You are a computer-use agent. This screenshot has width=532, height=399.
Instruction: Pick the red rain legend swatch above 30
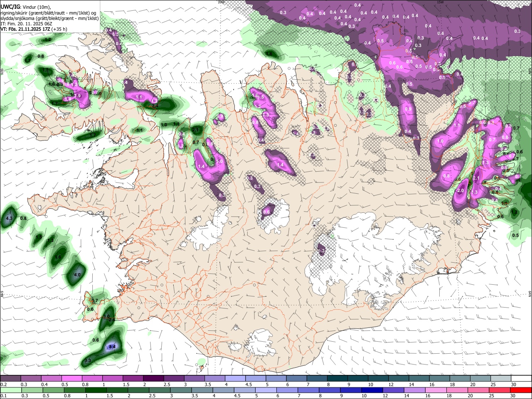pos(520,390)
